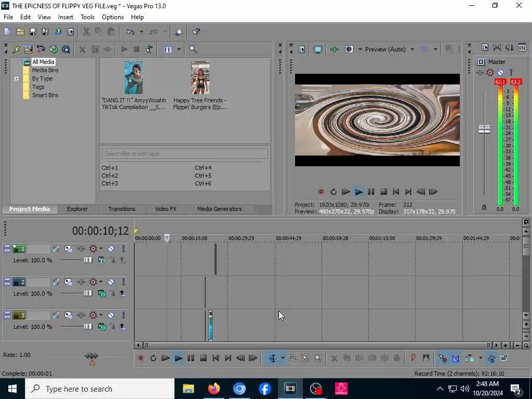Open the Tools menu
Image resolution: width=532 pixels, height=399 pixels.
pyautogui.click(x=87, y=17)
